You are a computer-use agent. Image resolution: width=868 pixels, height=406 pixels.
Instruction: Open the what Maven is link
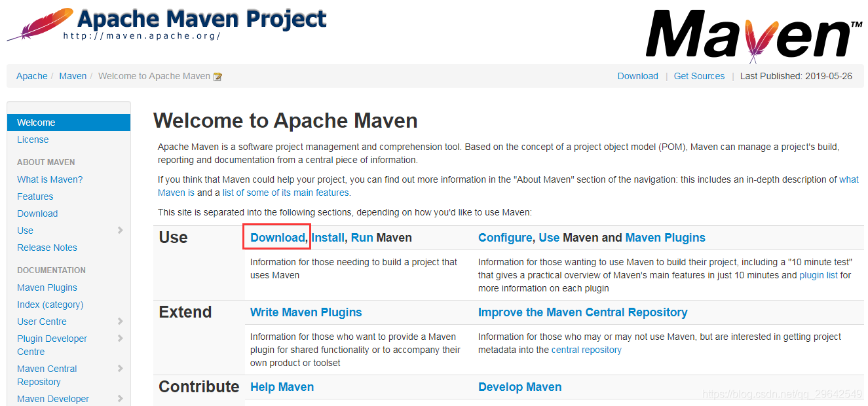pos(849,179)
